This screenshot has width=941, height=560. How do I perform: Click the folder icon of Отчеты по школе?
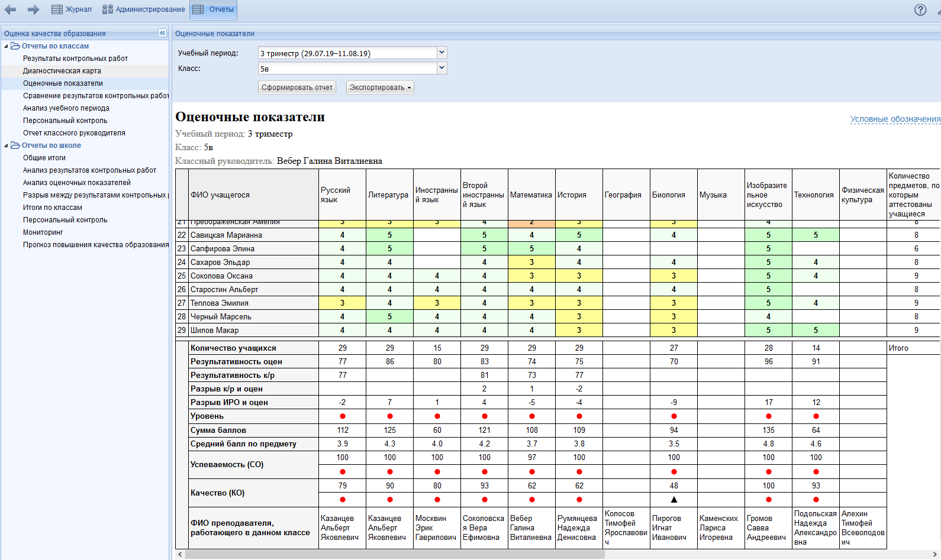click(x=15, y=145)
